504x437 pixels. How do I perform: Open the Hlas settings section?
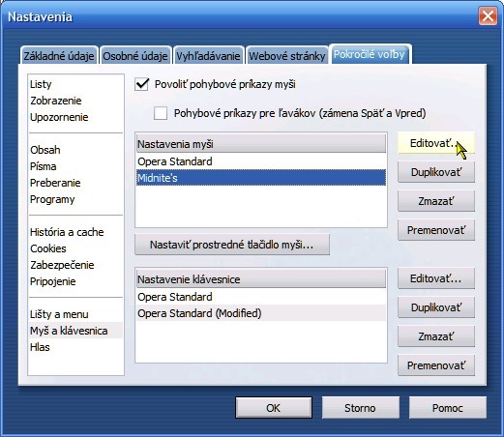[x=40, y=347]
